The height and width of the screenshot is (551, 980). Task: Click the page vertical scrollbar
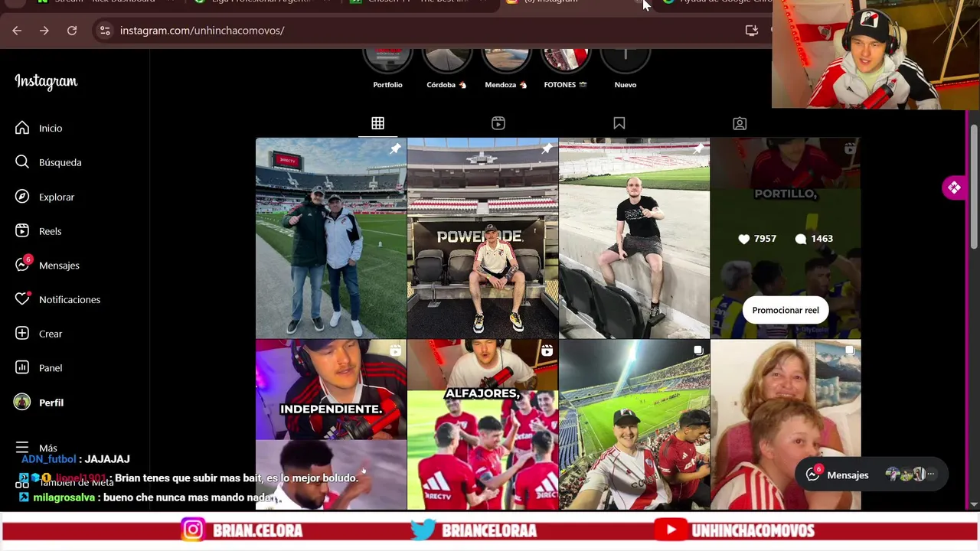[x=974, y=186]
